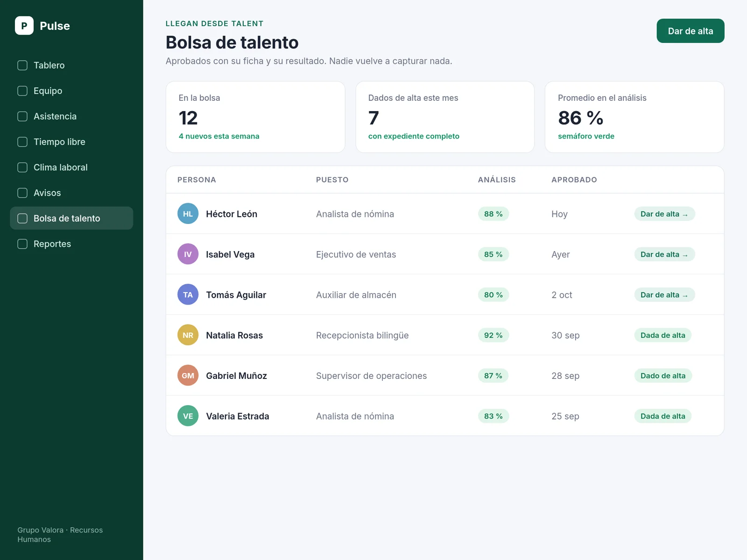
Task: Click the Tablero sidebar icon
Action: [22, 65]
